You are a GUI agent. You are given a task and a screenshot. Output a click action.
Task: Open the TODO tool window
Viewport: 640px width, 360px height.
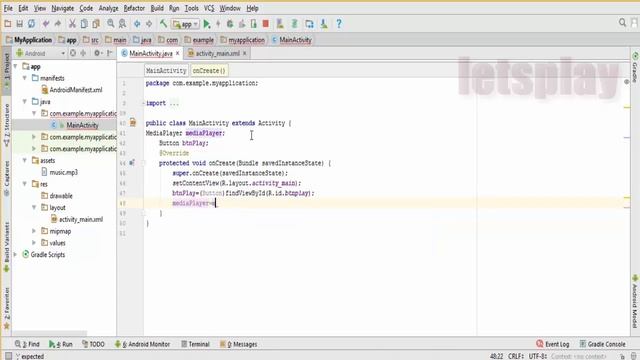[x=93, y=344]
